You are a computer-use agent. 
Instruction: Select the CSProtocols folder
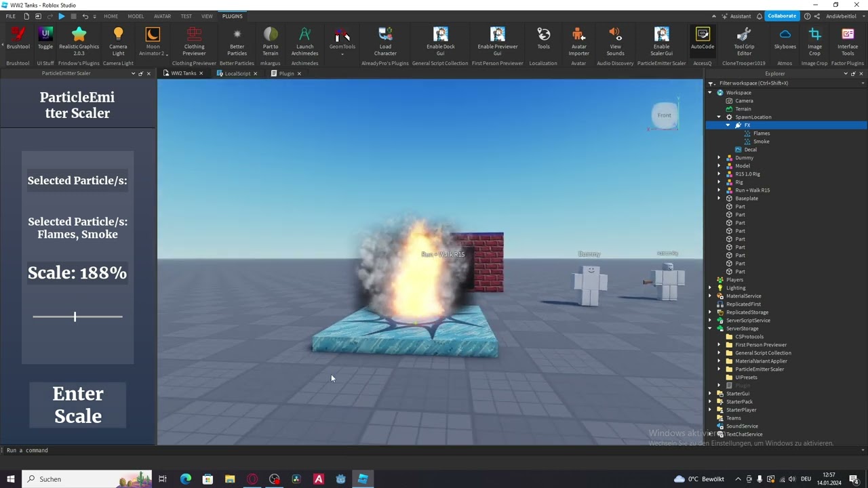749,337
